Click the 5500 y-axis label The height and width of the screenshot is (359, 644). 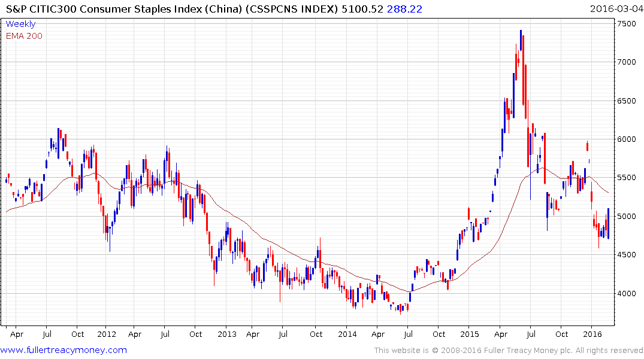pyautogui.click(x=627, y=178)
